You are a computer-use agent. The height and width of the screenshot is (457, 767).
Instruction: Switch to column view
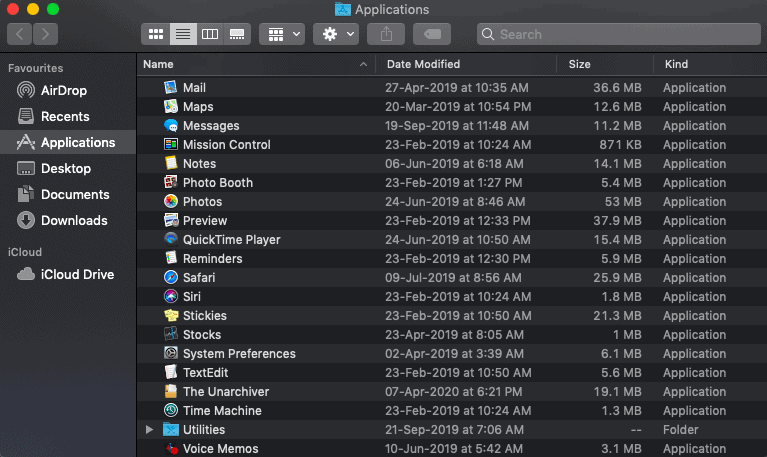click(210, 34)
